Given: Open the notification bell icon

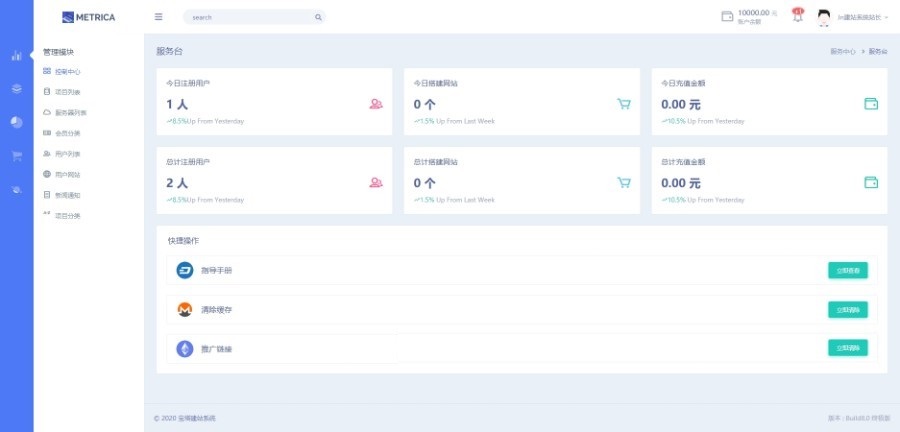Looking at the screenshot, I should (x=798, y=15).
